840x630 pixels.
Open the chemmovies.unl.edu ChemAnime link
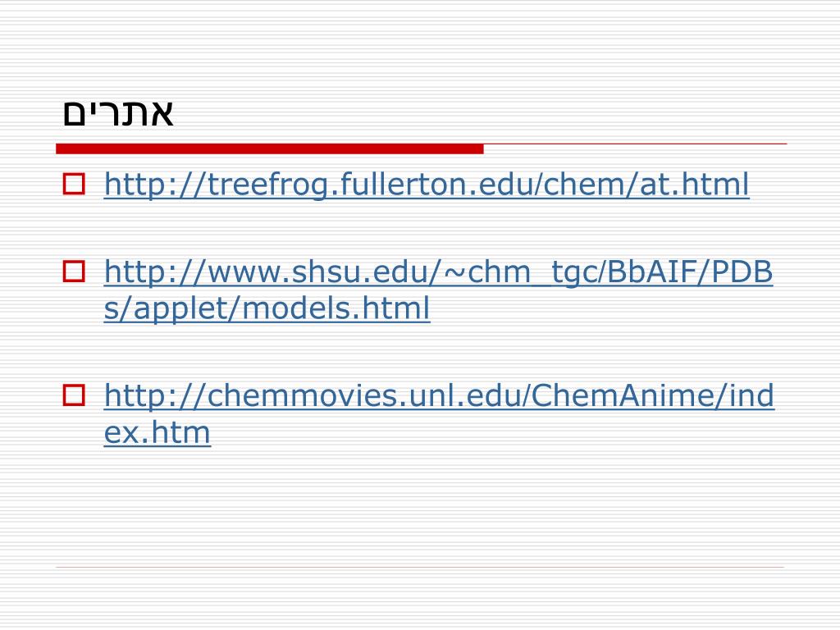coord(439,414)
